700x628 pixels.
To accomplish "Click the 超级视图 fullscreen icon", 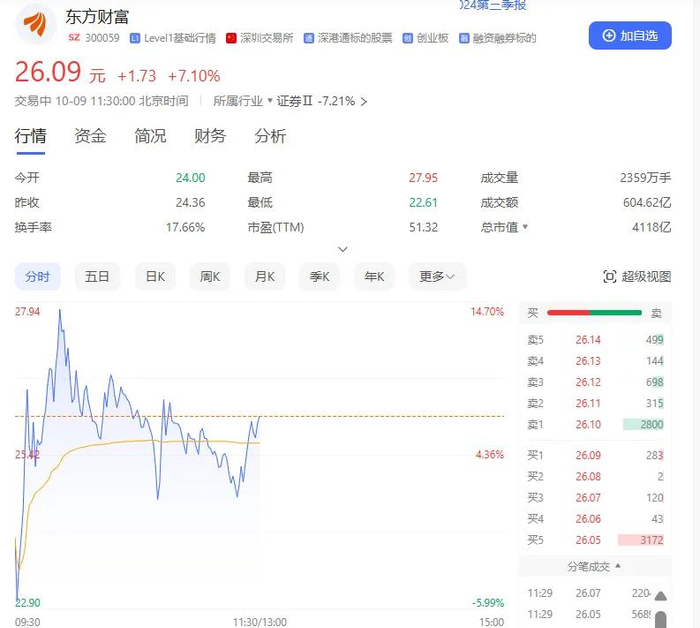I will coord(609,277).
